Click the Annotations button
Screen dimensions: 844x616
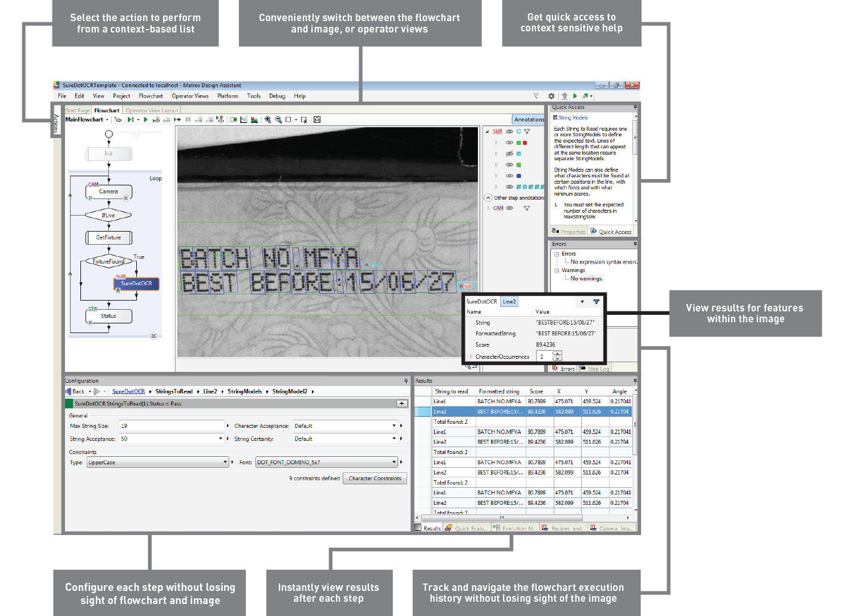tap(529, 119)
